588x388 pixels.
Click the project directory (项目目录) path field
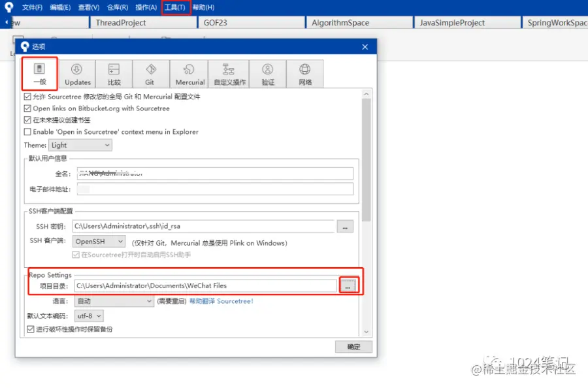point(206,285)
